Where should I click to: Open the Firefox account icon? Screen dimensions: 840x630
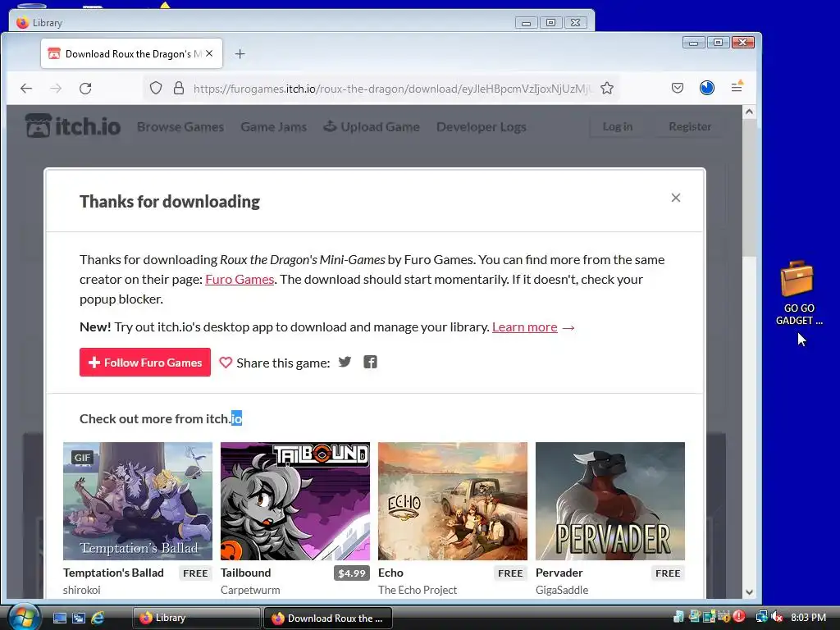coord(706,88)
